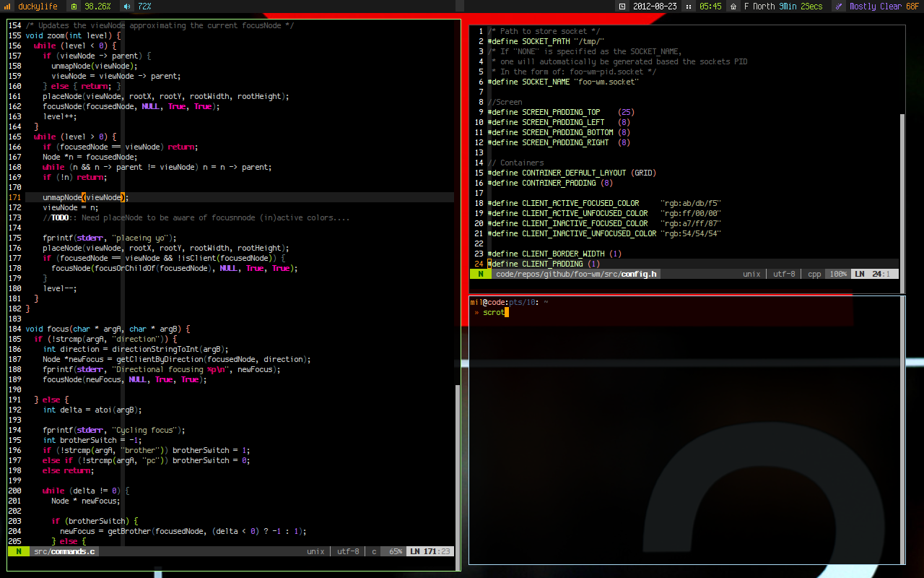Click the 'F North 9Min 2Secs' transit text

click(783, 7)
